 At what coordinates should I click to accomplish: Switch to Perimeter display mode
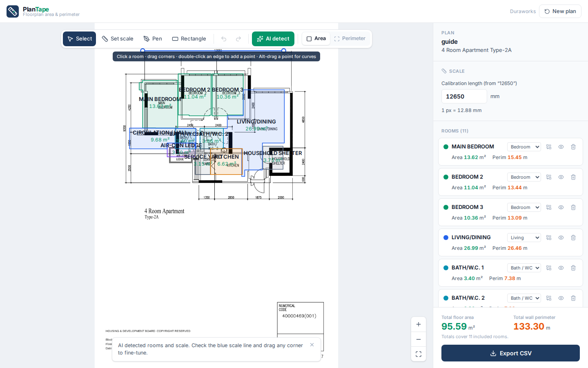350,38
